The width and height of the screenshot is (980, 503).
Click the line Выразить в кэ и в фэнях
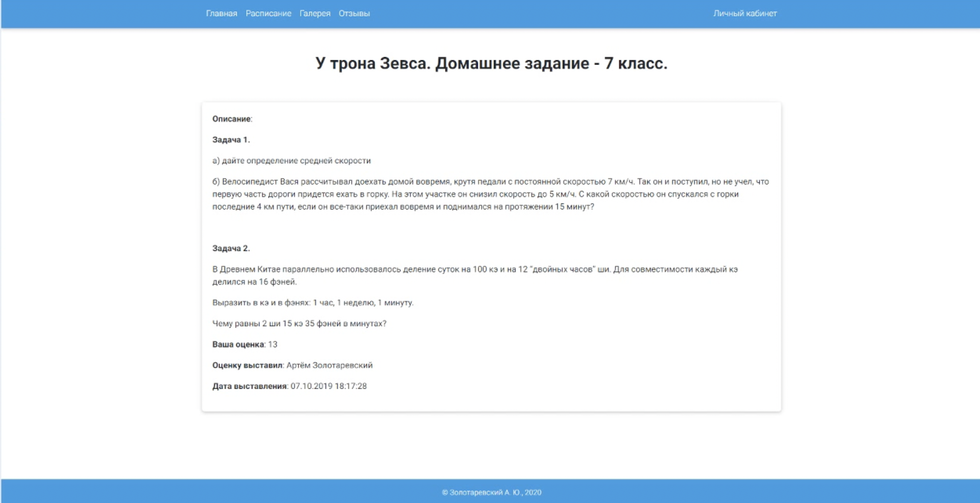[x=313, y=303]
